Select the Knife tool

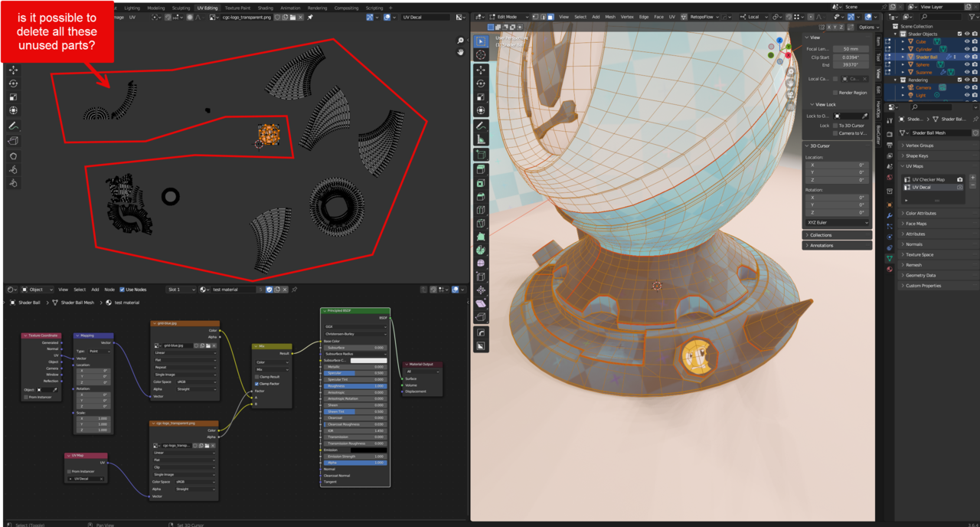pos(481,224)
